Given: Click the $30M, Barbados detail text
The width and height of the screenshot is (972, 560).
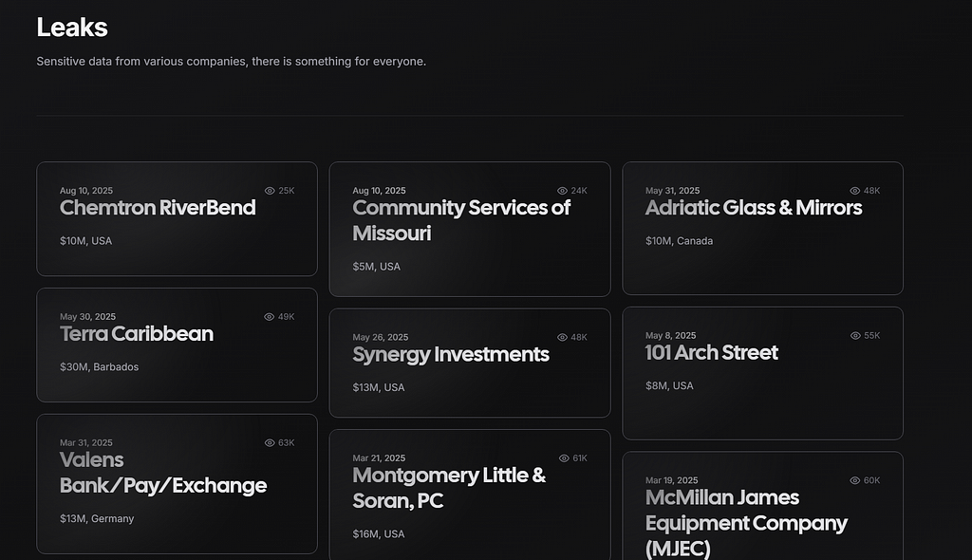Looking at the screenshot, I should tap(99, 367).
